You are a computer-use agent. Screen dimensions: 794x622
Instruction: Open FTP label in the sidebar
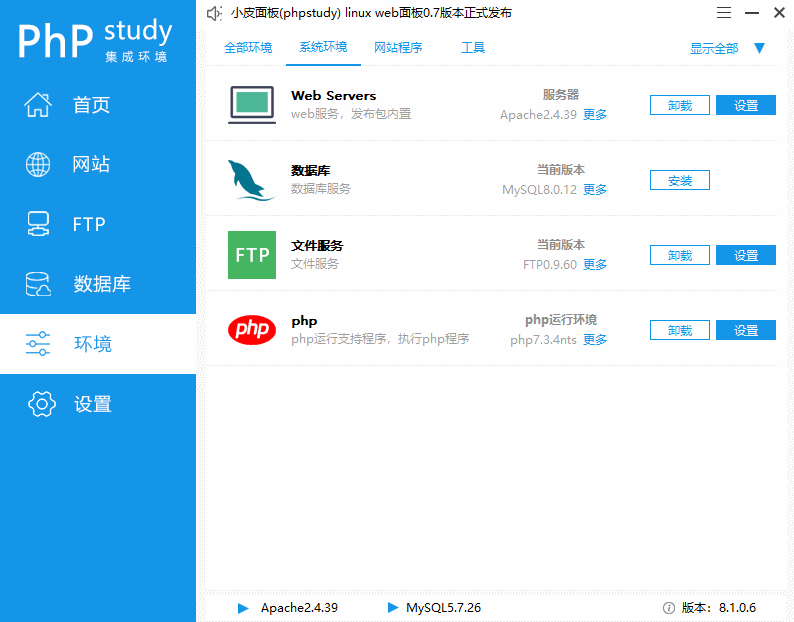[x=89, y=224]
